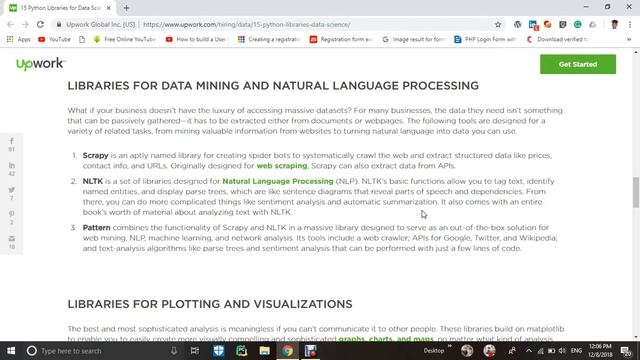Open the Free Online YouTube bookmark
Viewport: 640px width, 360px height.
pos(124,40)
